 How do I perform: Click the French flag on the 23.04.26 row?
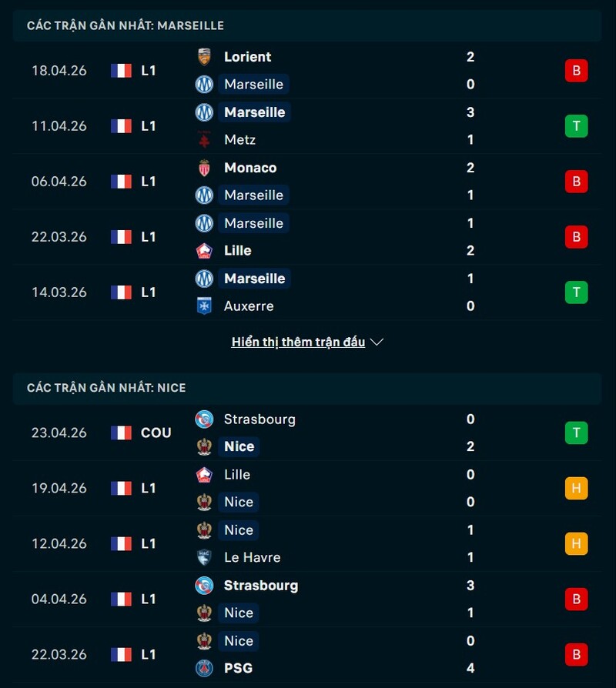[x=120, y=433]
